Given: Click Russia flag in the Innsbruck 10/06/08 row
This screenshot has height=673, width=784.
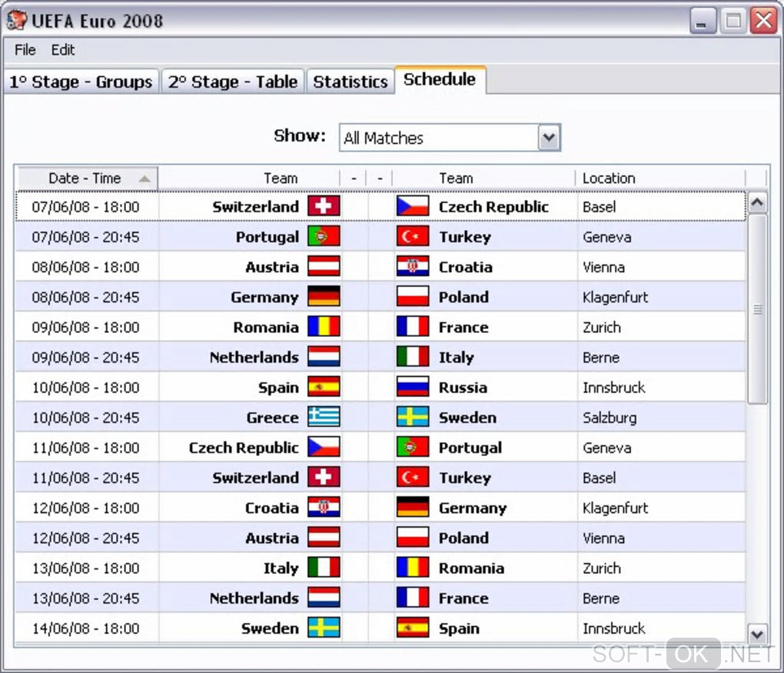Looking at the screenshot, I should point(413,387).
